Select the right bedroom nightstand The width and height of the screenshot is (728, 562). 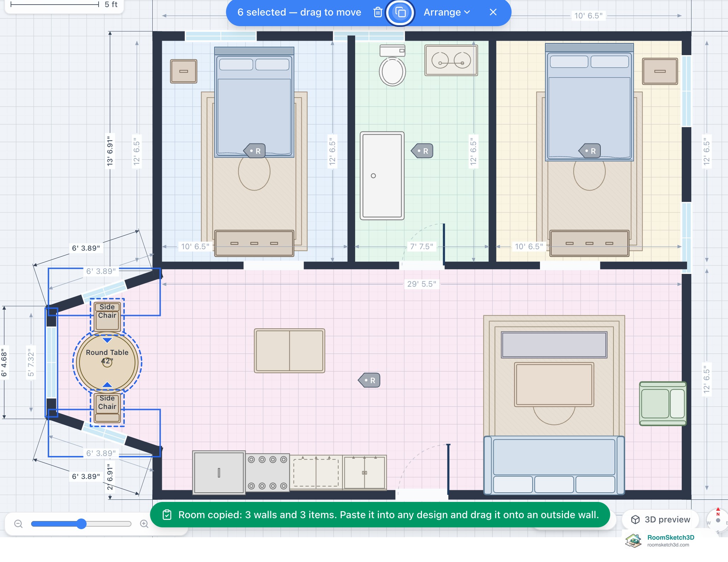click(660, 71)
